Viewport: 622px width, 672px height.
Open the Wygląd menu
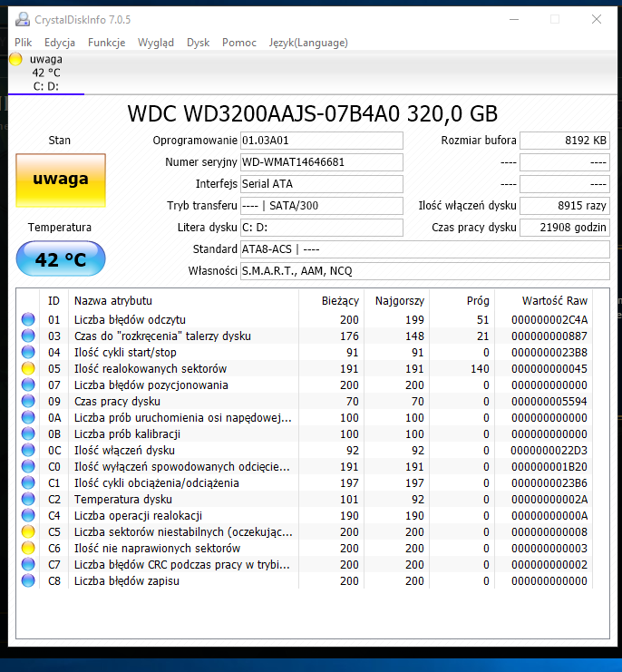tap(156, 43)
